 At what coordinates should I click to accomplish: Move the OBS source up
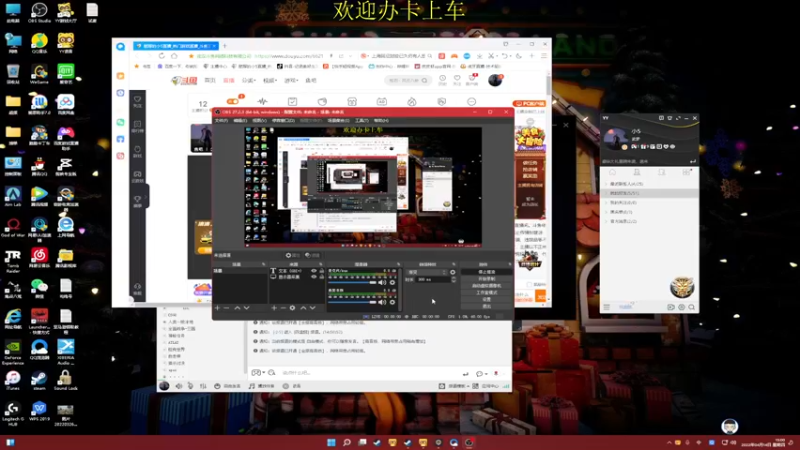[303, 308]
